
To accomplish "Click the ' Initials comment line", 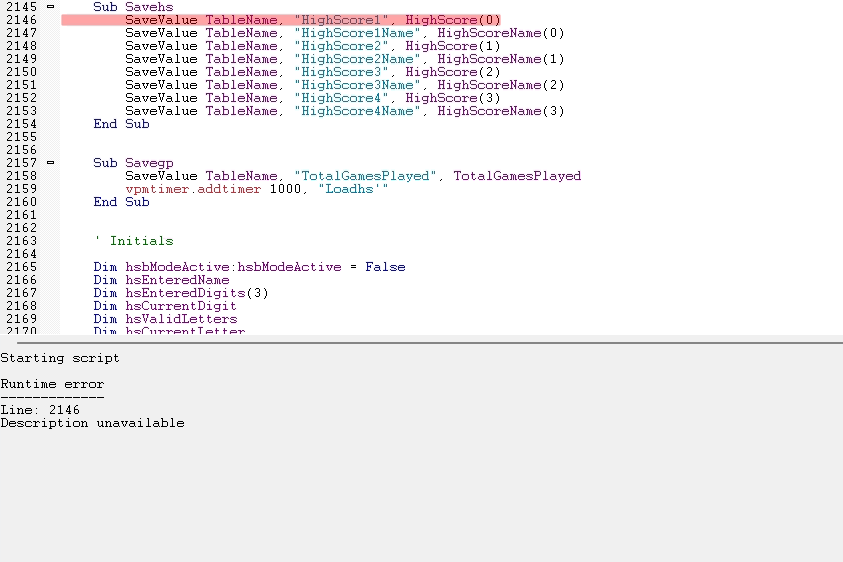I will [x=134, y=241].
